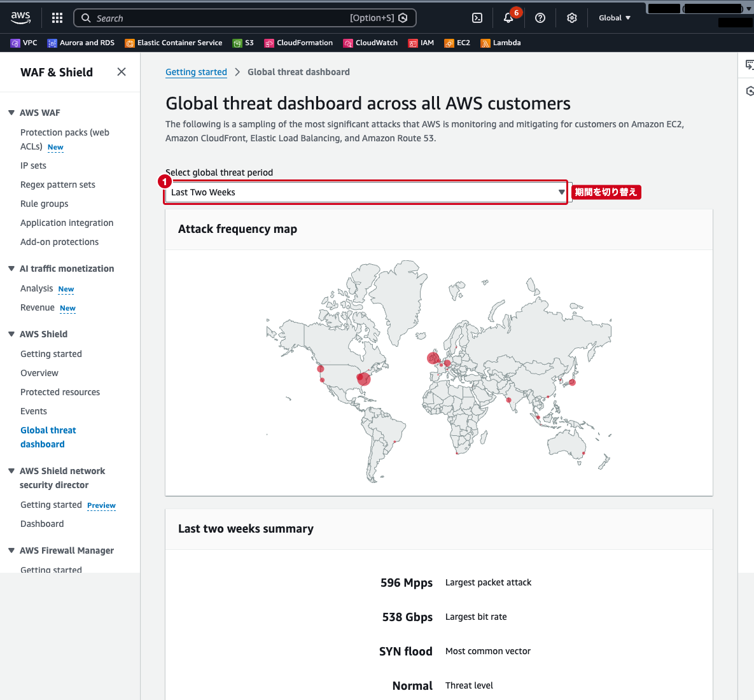This screenshot has width=754, height=700.
Task: Open the lower panel icon on the right edge
Action: coord(749,91)
